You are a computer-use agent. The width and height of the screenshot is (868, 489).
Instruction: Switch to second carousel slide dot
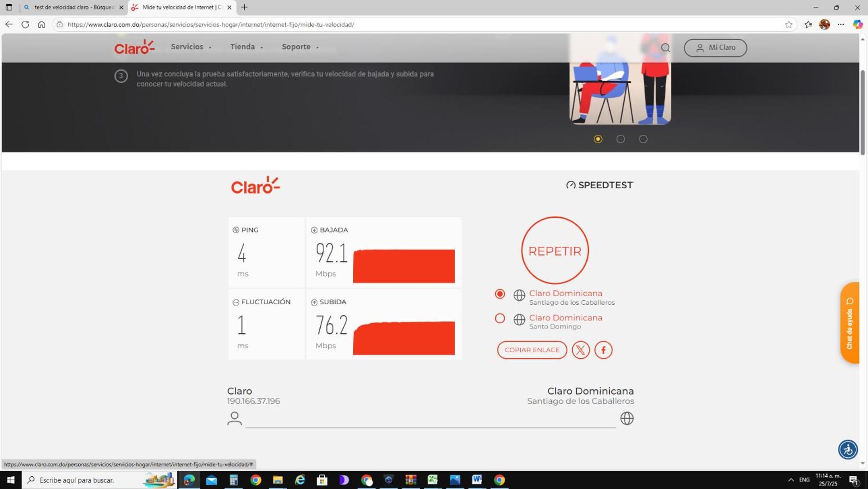click(620, 139)
